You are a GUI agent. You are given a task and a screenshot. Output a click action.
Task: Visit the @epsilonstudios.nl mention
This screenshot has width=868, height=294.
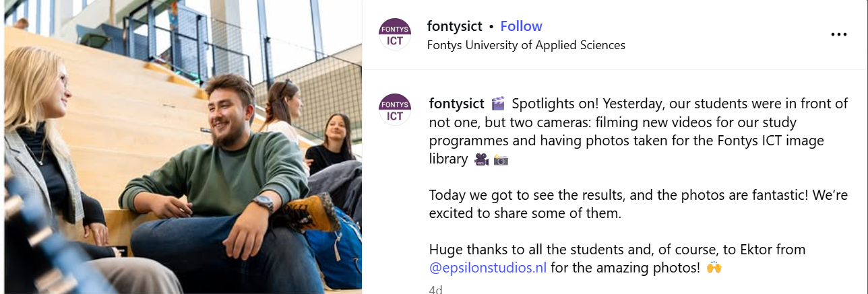pos(487,268)
